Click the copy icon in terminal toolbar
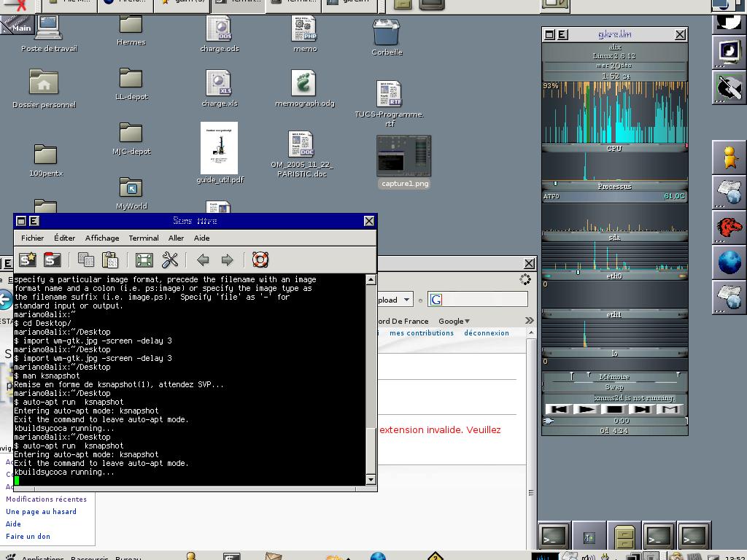 click(x=85, y=260)
